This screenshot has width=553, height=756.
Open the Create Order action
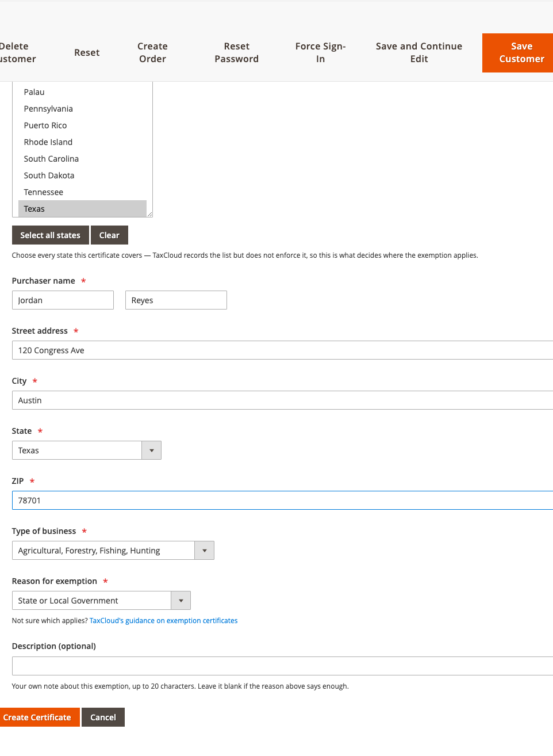[x=152, y=52]
